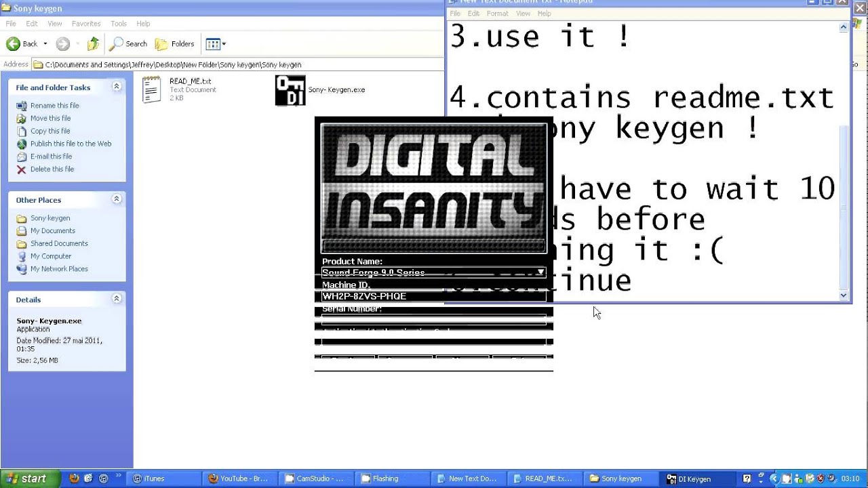Click Notepad scrollbar down arrow
868x488 pixels.
(844, 295)
